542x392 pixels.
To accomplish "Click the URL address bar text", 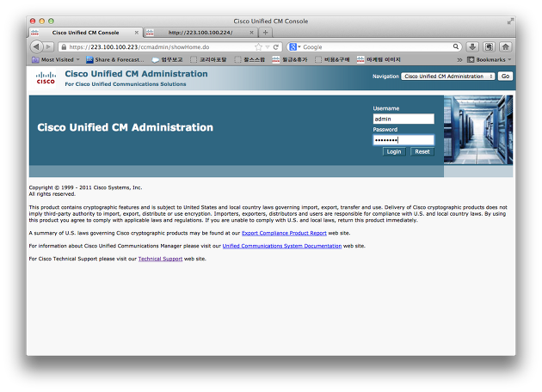I will point(139,47).
